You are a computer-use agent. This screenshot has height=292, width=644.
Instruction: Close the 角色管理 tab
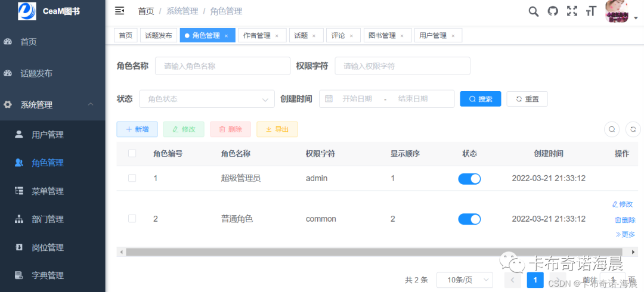[227, 36]
